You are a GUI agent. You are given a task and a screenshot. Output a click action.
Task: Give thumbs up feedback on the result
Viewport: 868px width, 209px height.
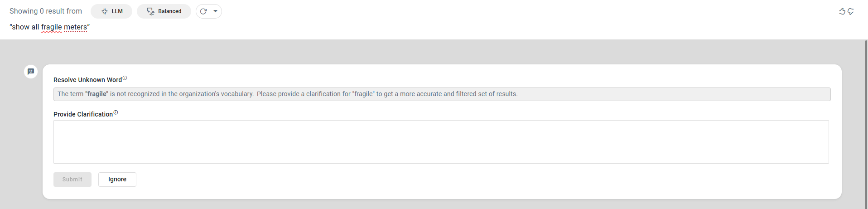coord(842,11)
